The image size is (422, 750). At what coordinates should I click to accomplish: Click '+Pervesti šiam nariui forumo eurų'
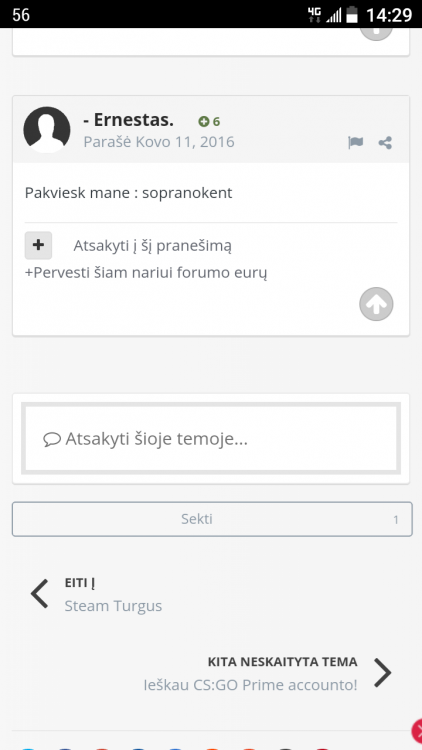coord(146,273)
